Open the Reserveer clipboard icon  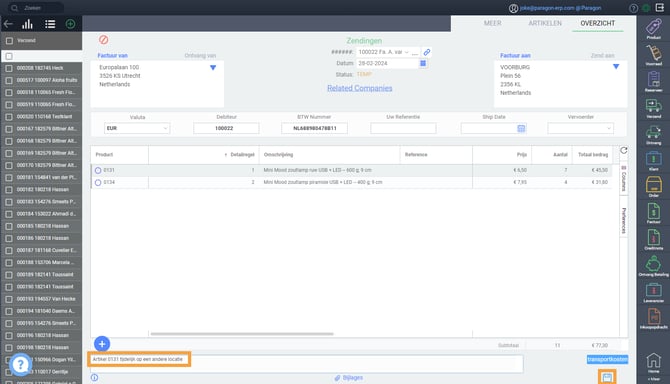(x=653, y=80)
